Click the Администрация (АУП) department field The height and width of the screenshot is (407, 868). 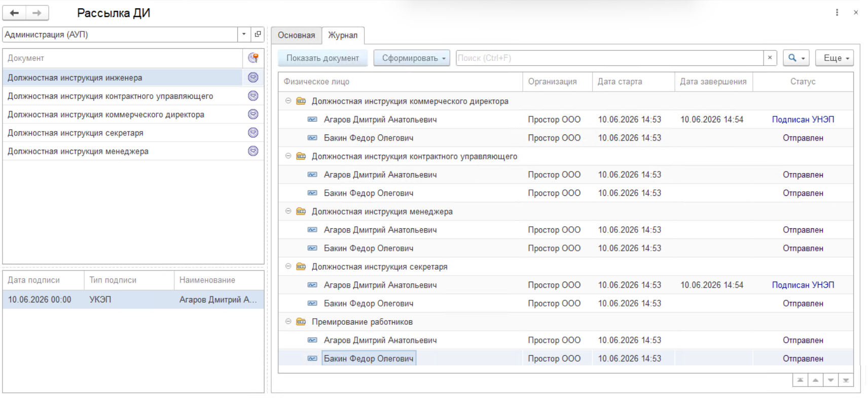pos(120,35)
